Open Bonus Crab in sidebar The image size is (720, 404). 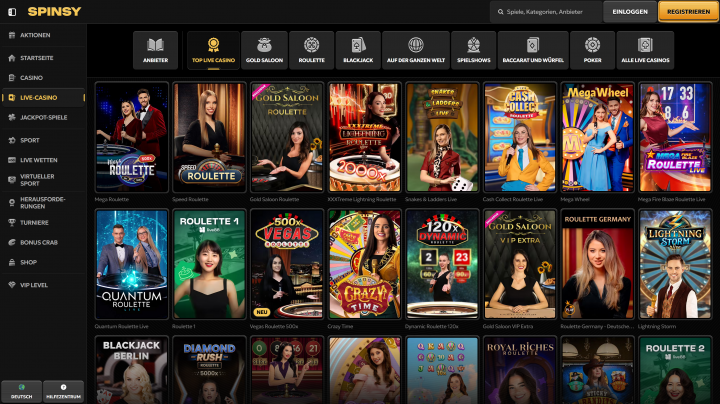click(x=43, y=242)
